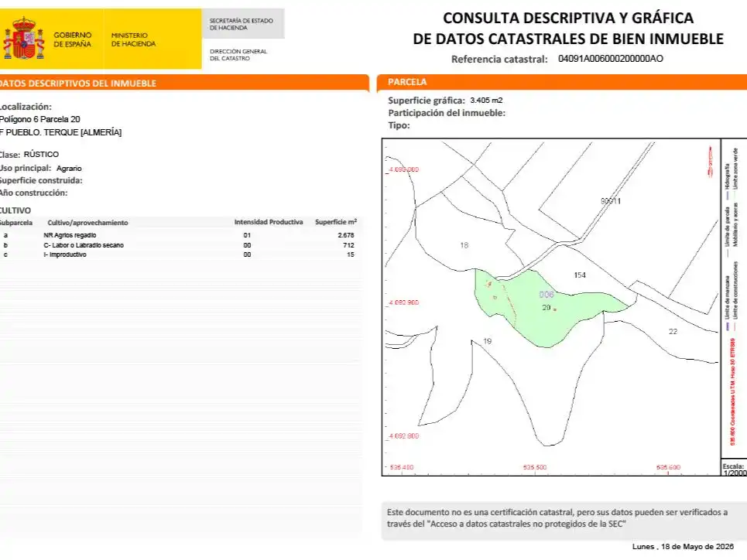Select subparcela b Labradío secano row
Image resolution: width=747 pixels, height=560 pixels.
pos(179,245)
